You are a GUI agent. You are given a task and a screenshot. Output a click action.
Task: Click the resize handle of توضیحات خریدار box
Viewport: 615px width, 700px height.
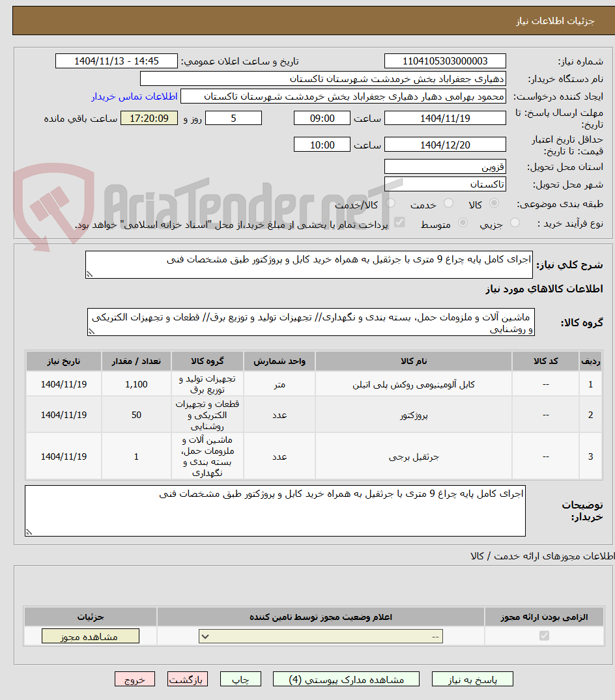(29, 532)
